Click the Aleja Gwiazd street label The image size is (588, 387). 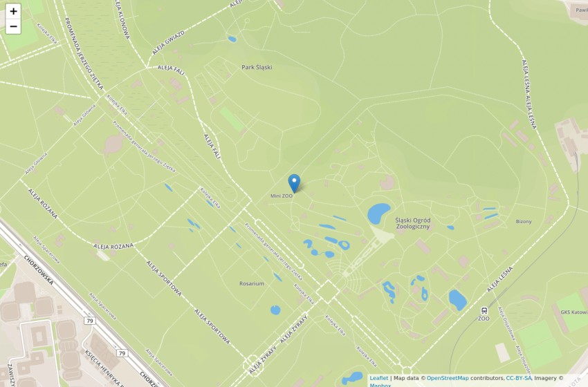click(x=168, y=43)
